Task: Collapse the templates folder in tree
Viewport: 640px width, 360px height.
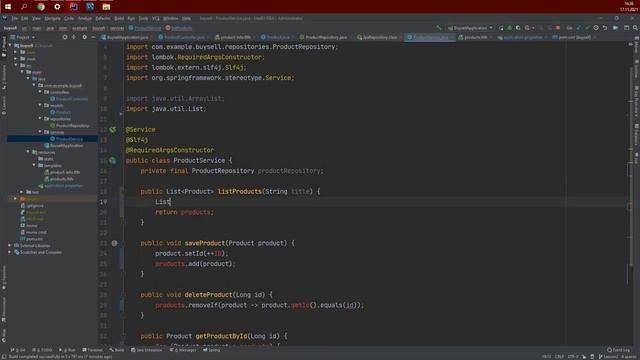Action: click(x=34, y=165)
